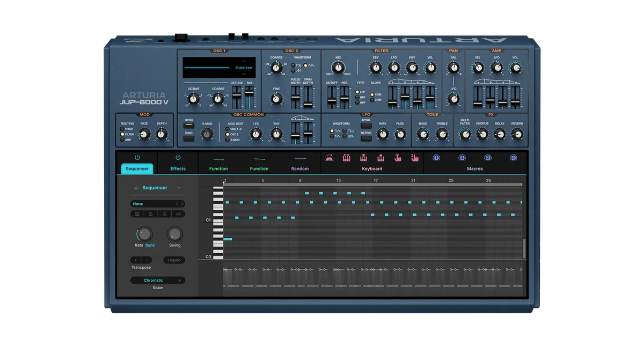The height and width of the screenshot is (344, 644).
Task: Select the BPF filter type
Action: click(357, 98)
